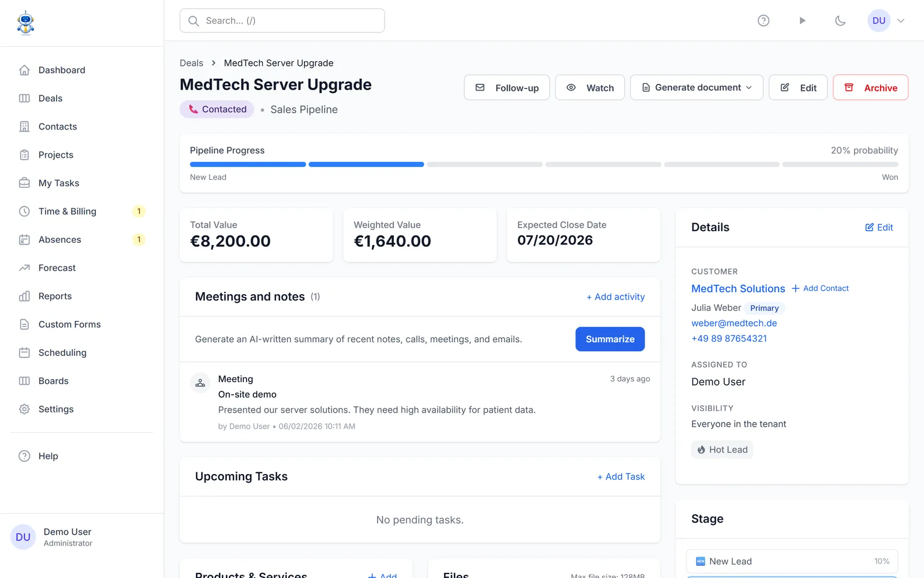Open On-site demo meeting entry
924x578 pixels.
(247, 395)
